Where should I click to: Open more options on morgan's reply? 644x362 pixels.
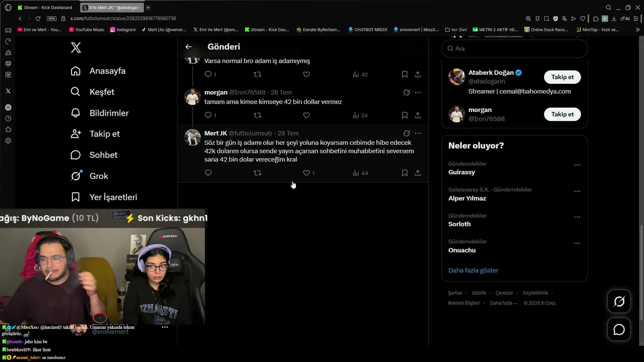(x=418, y=93)
